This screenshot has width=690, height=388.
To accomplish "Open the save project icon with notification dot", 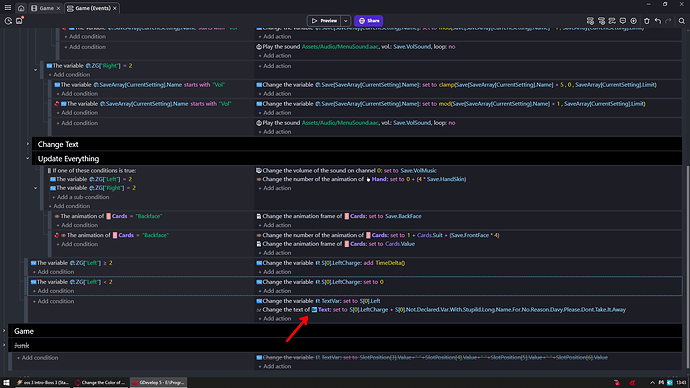I will point(19,21).
